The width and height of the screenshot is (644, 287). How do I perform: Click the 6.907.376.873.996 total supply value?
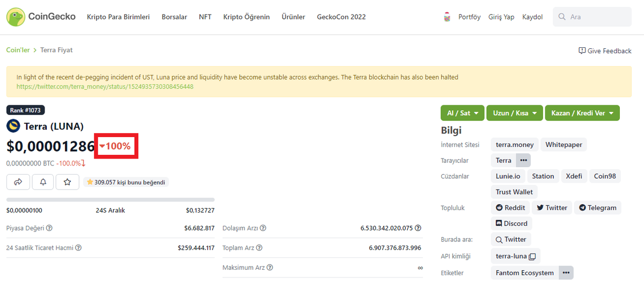395,248
